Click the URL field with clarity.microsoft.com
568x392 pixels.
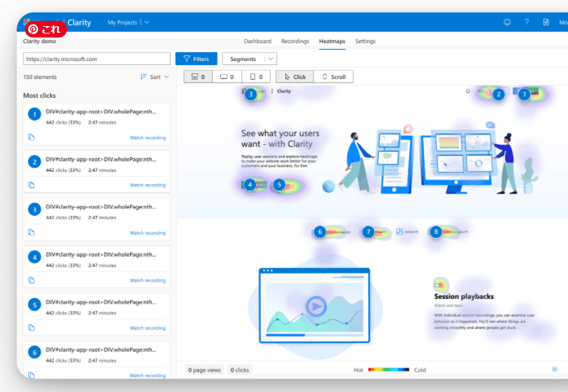pos(96,59)
